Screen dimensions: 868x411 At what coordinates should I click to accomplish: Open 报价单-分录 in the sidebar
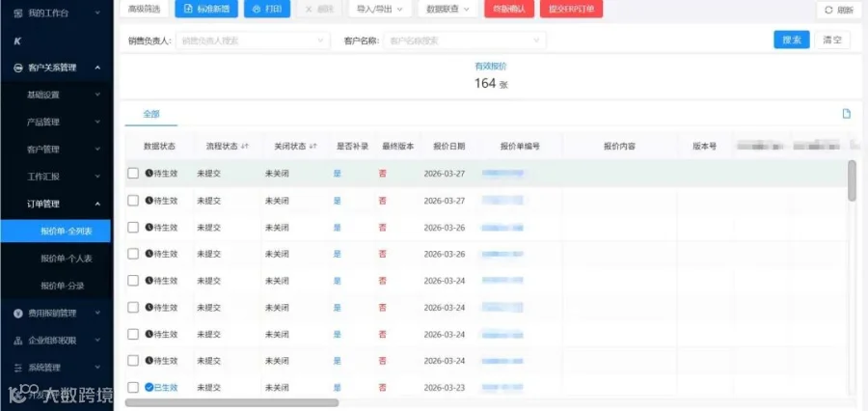63,286
